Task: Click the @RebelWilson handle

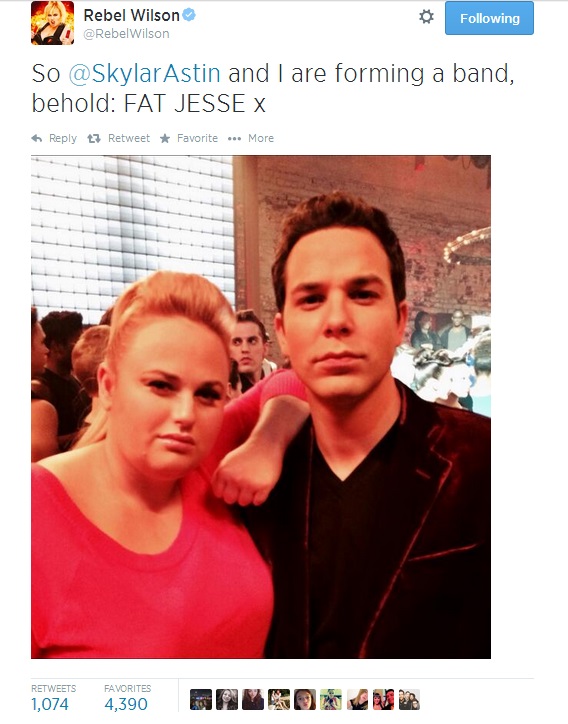Action: [127, 34]
